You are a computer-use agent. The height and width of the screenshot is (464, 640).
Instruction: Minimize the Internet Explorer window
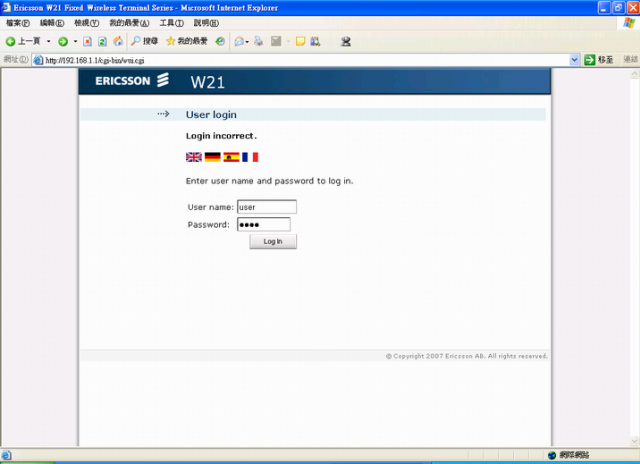[604, 7]
